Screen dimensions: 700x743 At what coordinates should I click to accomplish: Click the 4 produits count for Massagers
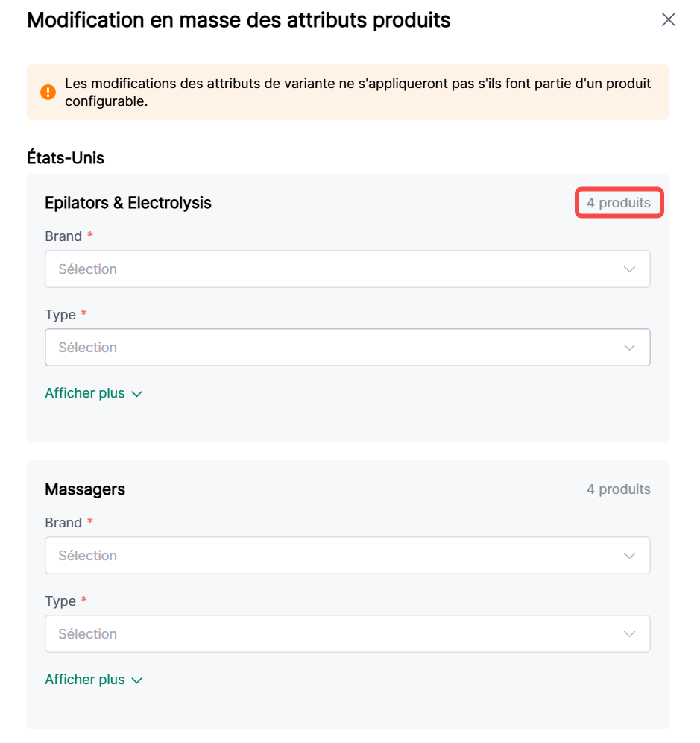point(618,489)
